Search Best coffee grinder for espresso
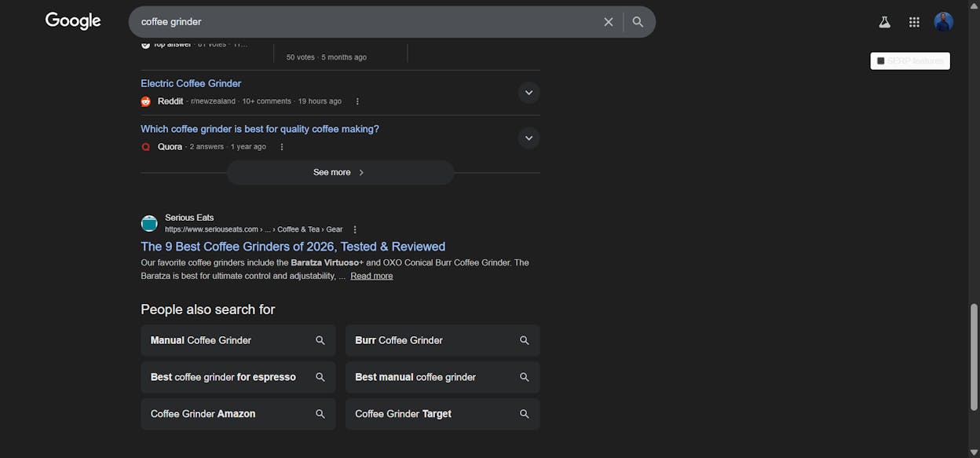Screen dimensions: 980x458 pyautogui.click(x=238, y=377)
